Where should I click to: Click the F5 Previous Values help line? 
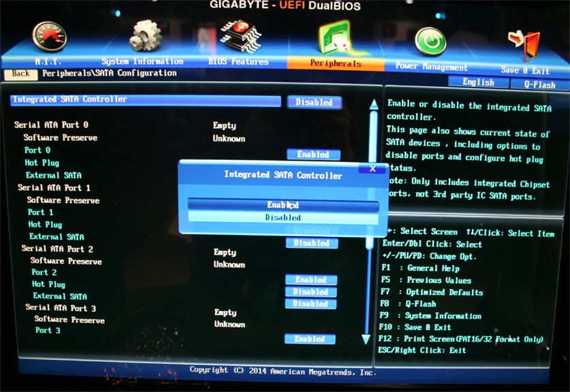coord(426,280)
